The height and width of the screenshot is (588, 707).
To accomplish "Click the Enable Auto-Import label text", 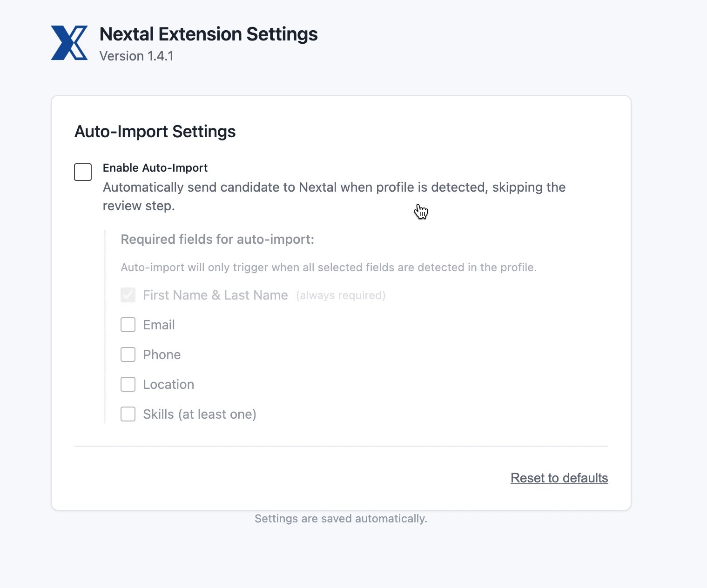I will tap(155, 168).
